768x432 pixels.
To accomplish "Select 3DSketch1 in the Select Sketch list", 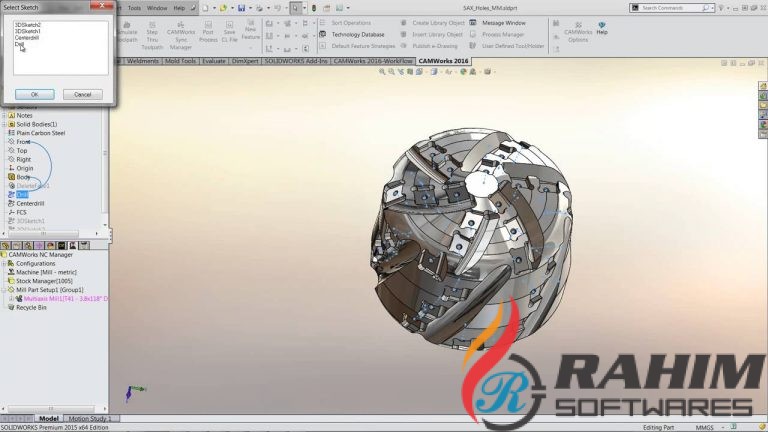I will (27, 31).
